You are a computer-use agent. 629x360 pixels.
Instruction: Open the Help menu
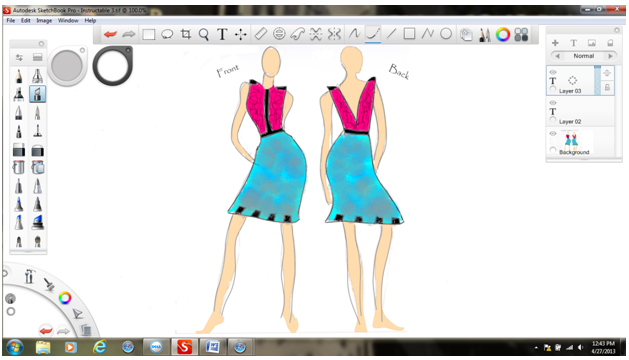[90, 20]
